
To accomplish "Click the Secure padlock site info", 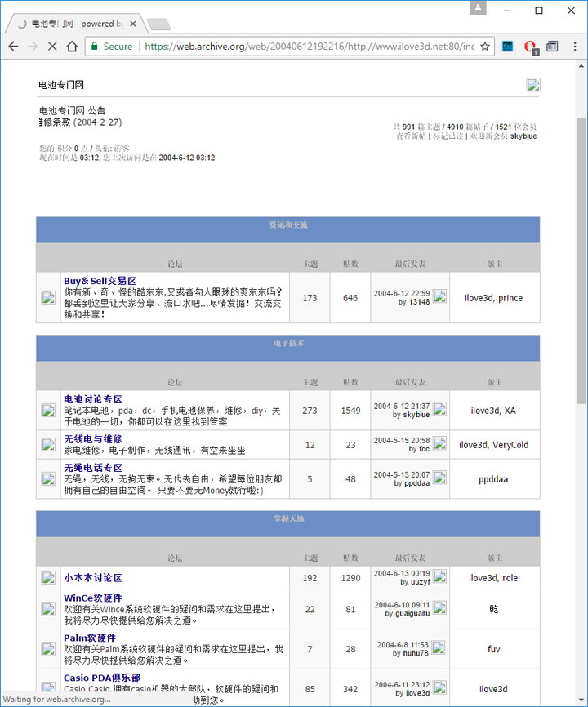I will tap(112, 47).
